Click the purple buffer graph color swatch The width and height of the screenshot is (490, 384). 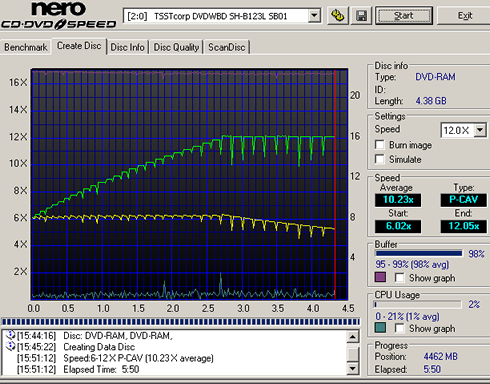pyautogui.click(x=380, y=277)
